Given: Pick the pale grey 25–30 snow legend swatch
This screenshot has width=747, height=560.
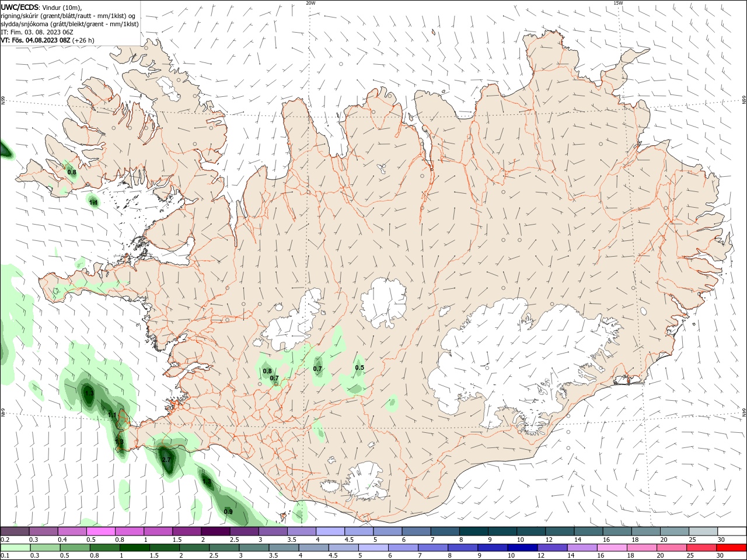Looking at the screenshot, I should pyautogui.click(x=703, y=531).
